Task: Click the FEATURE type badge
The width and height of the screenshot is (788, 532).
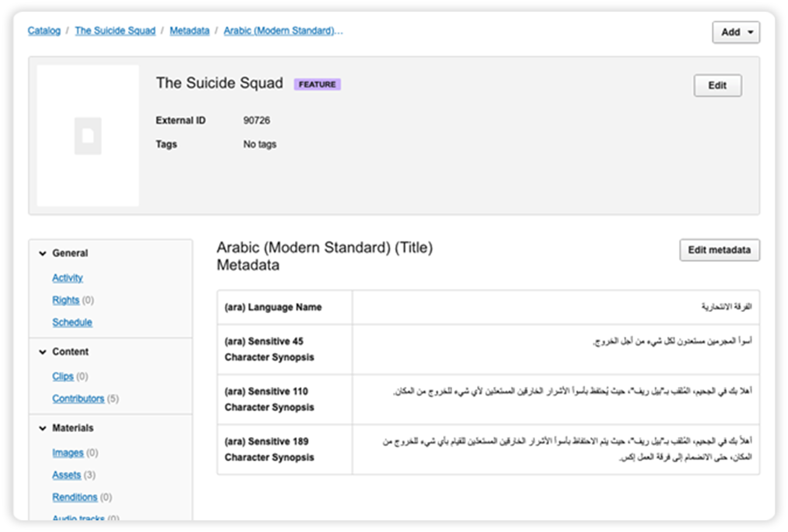Action: point(317,84)
